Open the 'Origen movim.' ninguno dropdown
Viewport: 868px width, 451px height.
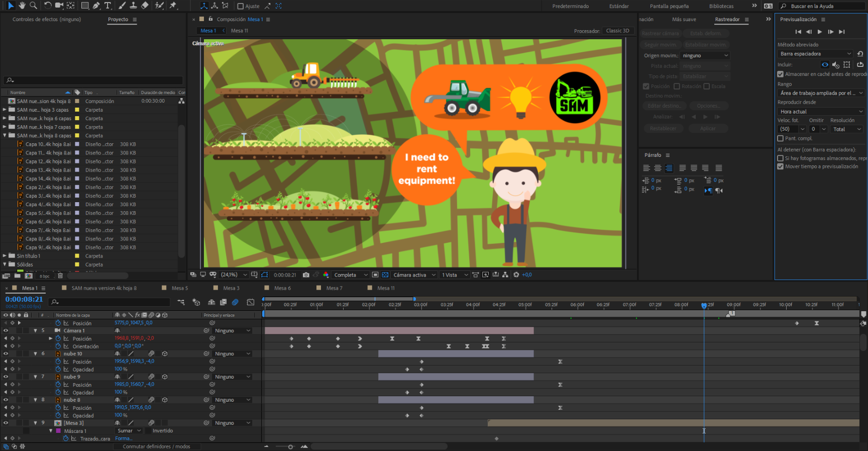pyautogui.click(x=705, y=56)
